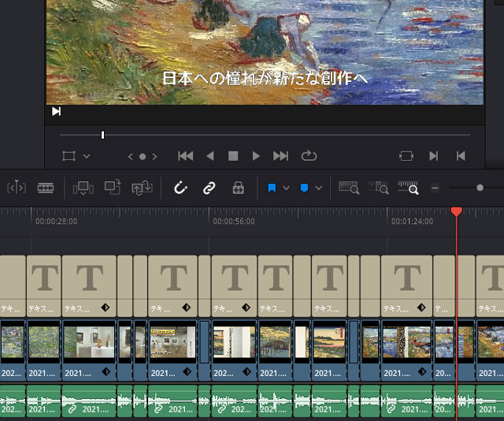
Task: Open the transform overlay mode dropdown
Action: click(x=87, y=156)
